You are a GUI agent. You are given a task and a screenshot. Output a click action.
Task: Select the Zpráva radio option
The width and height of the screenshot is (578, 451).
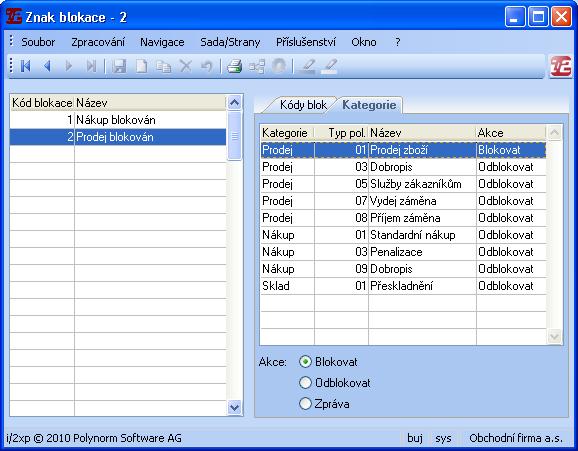coord(305,404)
